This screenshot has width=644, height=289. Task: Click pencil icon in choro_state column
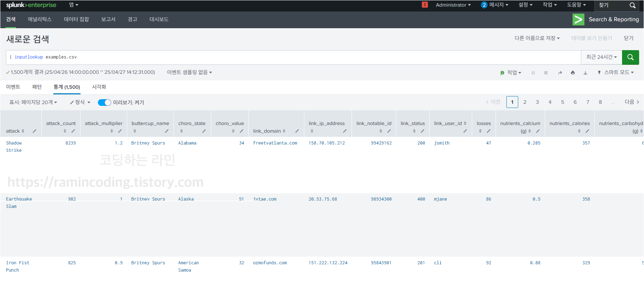coord(204,131)
